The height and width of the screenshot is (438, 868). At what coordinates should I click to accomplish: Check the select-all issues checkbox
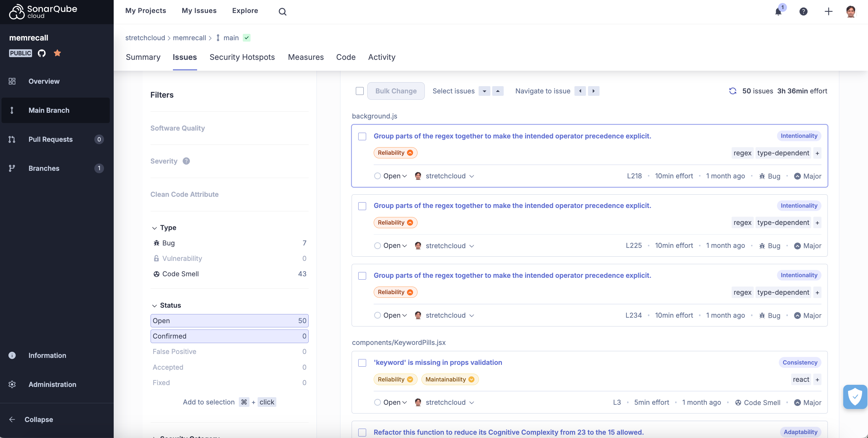tap(359, 91)
